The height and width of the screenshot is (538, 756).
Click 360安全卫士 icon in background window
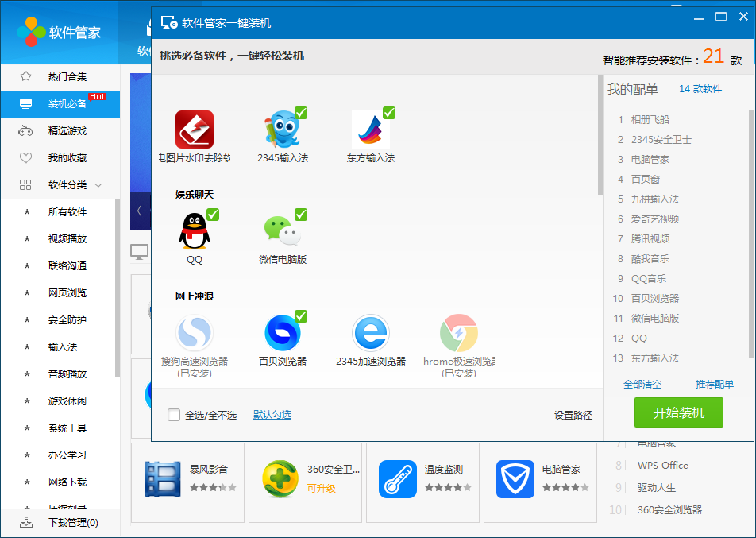click(280, 479)
